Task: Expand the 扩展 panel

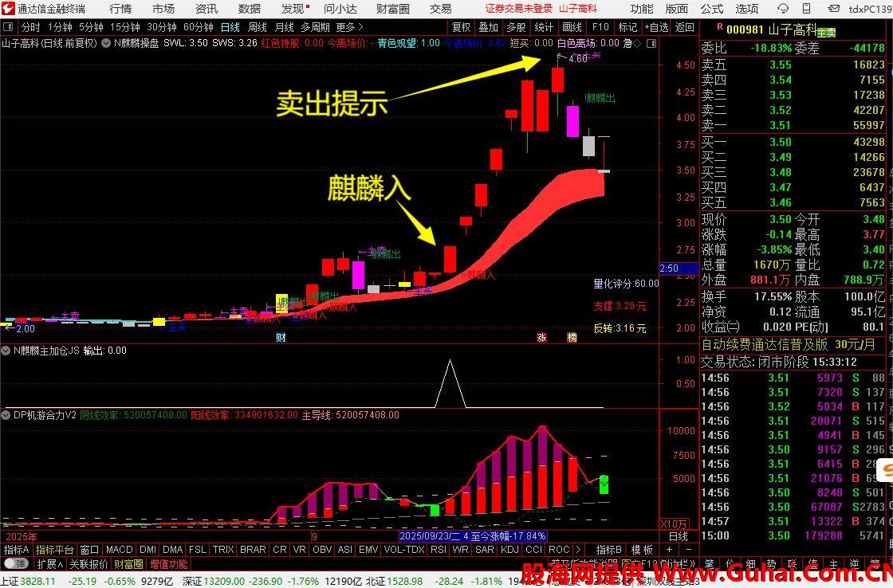Action: click(x=49, y=564)
